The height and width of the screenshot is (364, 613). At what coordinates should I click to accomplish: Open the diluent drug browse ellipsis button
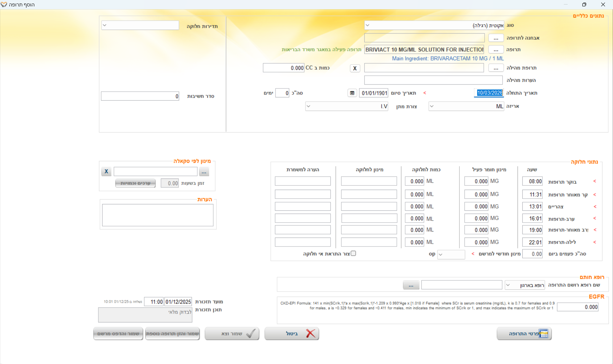click(496, 68)
